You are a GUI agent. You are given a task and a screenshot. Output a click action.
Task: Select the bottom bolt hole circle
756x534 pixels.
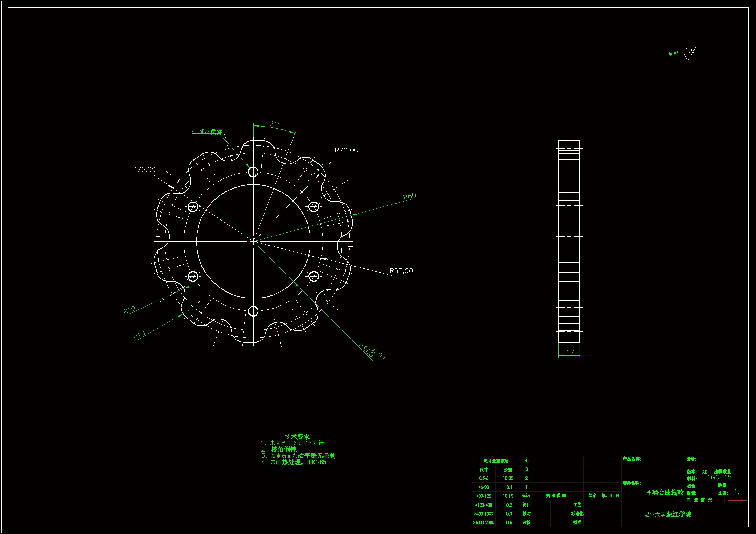253,311
